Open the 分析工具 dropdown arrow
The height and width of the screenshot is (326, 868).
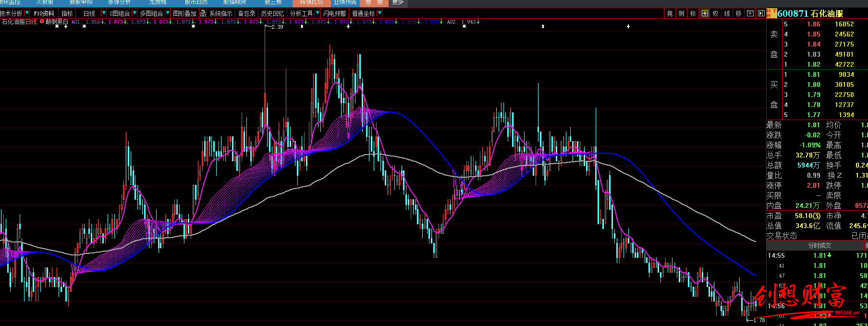(x=317, y=13)
